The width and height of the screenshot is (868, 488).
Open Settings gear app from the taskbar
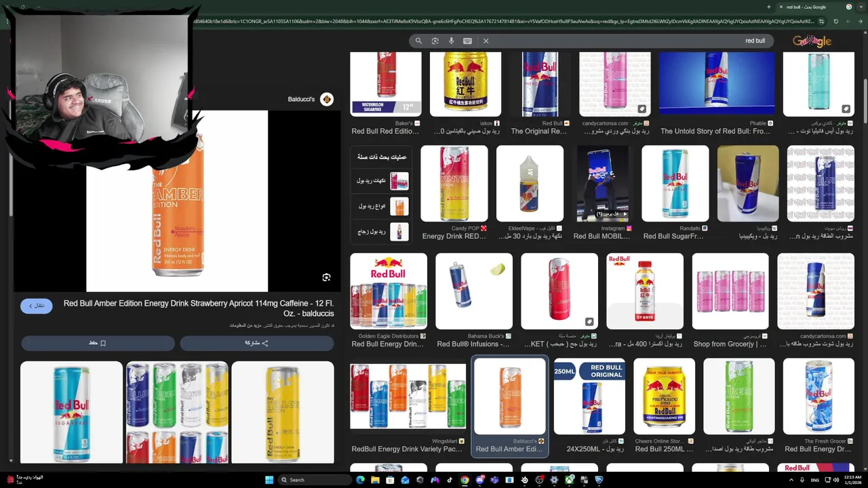554,480
